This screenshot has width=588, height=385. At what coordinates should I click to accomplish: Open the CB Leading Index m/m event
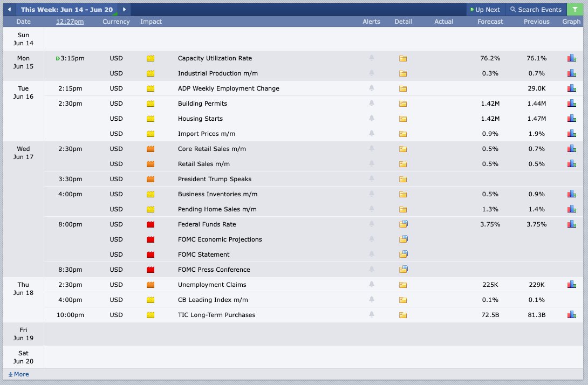click(x=213, y=299)
